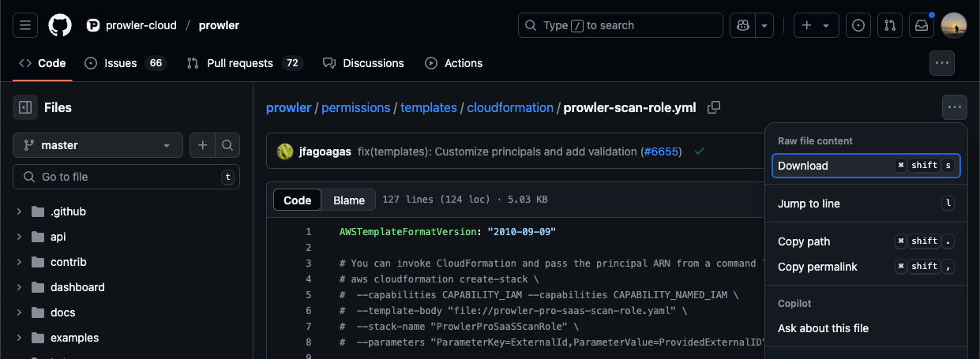Viewport: 980px width, 359px height.
Task: Expand the api folder chevron
Action: [19, 237]
